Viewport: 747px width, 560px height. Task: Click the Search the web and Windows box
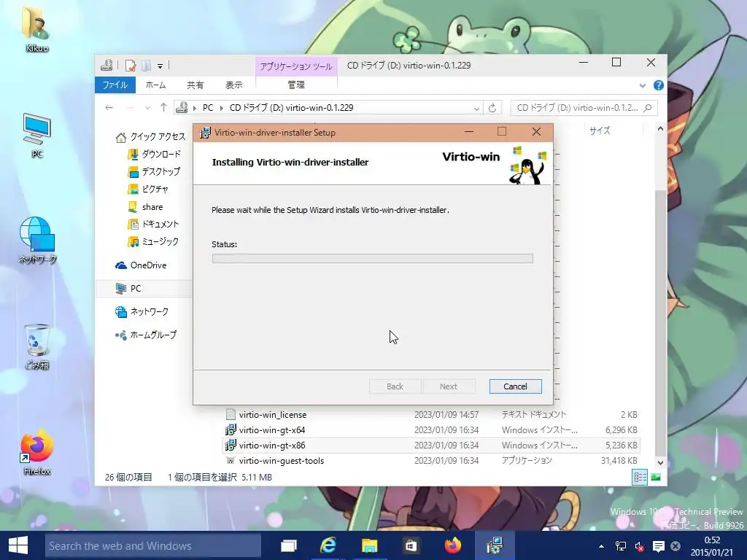click(x=153, y=545)
